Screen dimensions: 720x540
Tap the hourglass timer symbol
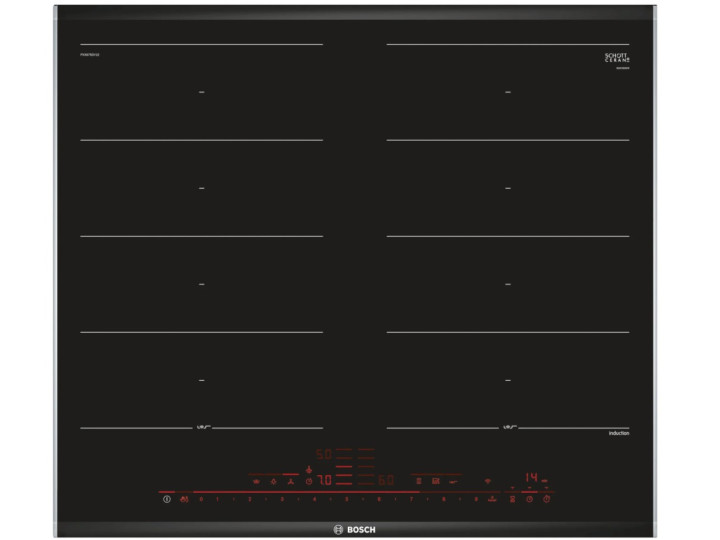(x=512, y=499)
